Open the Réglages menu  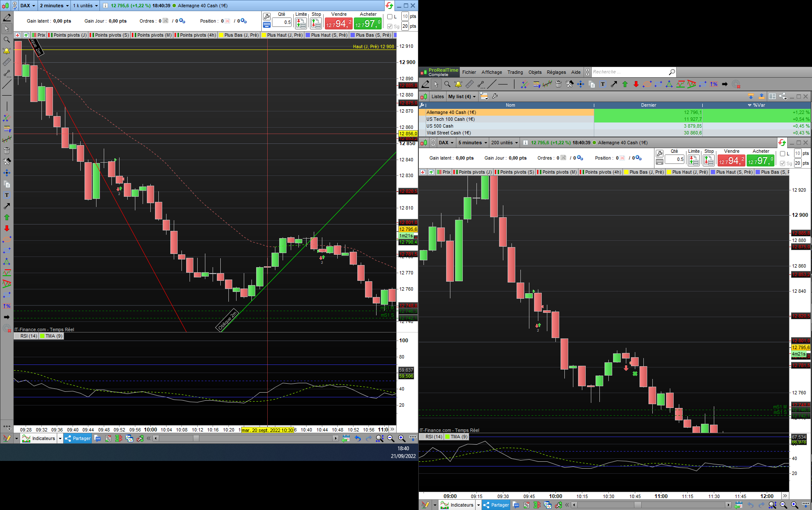556,72
